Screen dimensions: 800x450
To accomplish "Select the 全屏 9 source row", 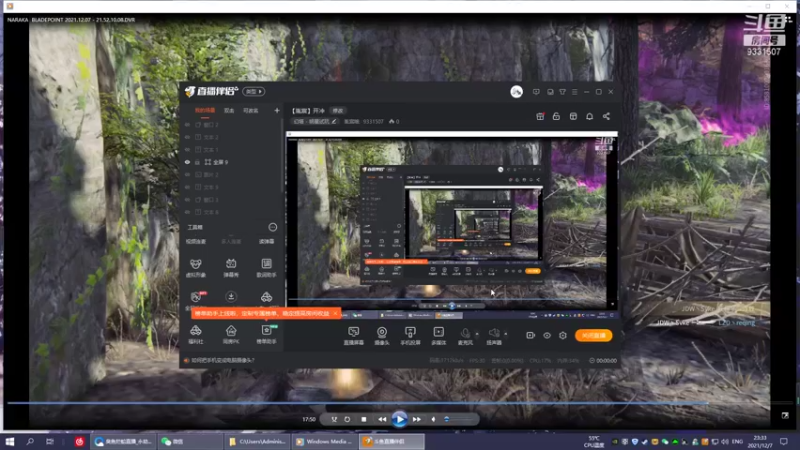I will (231, 162).
